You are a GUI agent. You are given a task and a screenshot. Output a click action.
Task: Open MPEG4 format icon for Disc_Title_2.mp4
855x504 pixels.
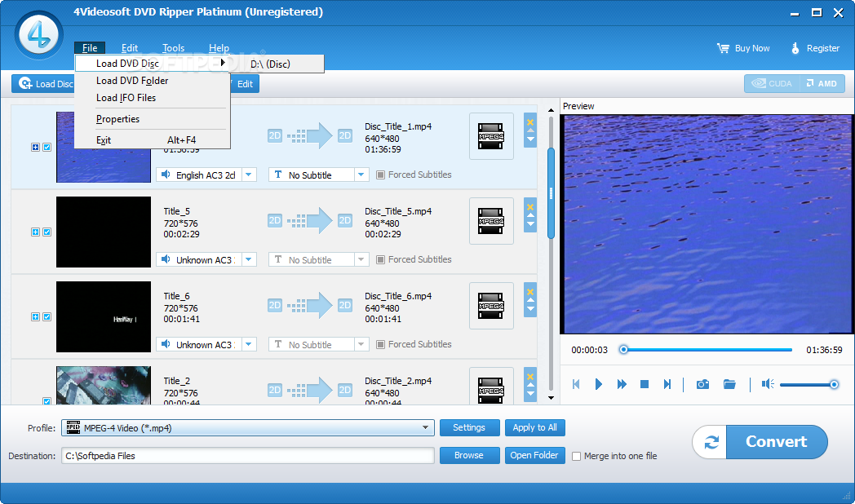coord(491,388)
